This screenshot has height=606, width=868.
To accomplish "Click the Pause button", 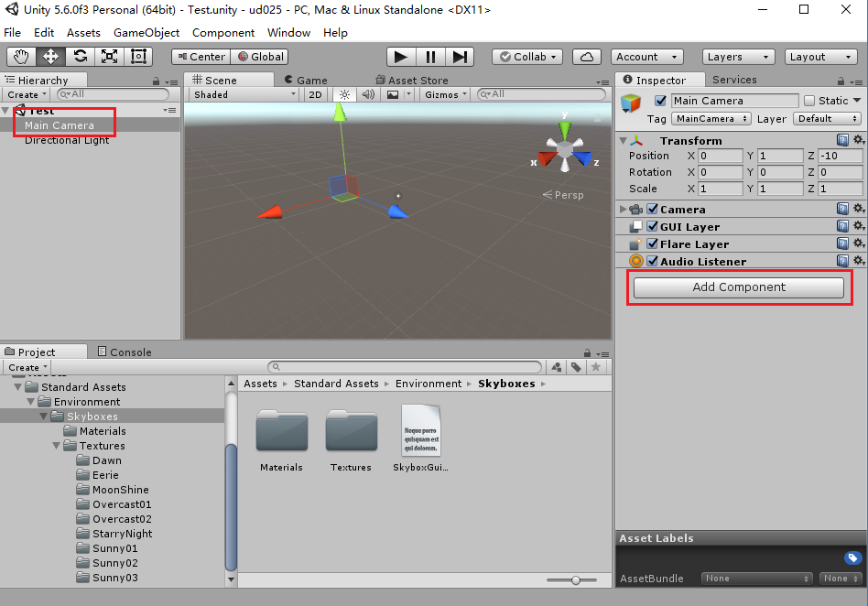I will click(x=430, y=57).
